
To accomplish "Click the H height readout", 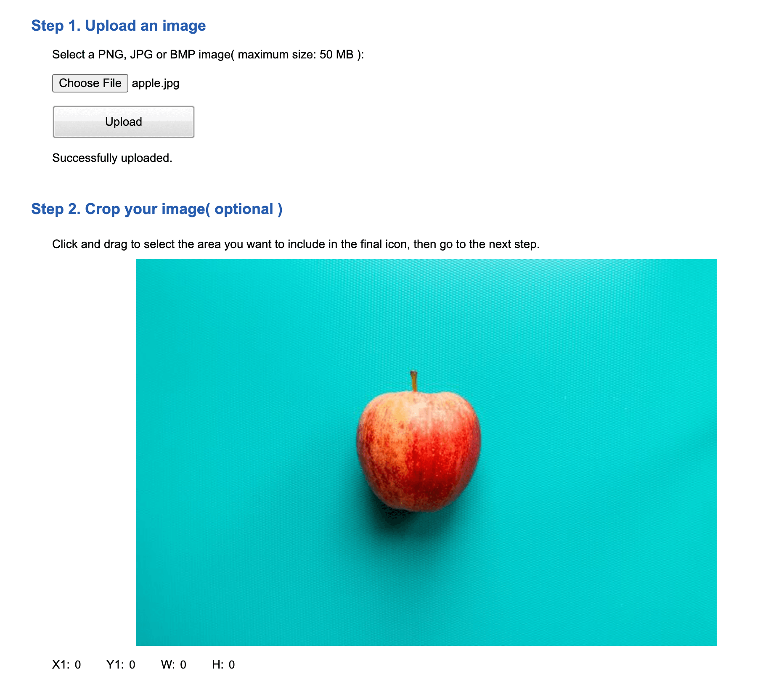I will (x=223, y=665).
